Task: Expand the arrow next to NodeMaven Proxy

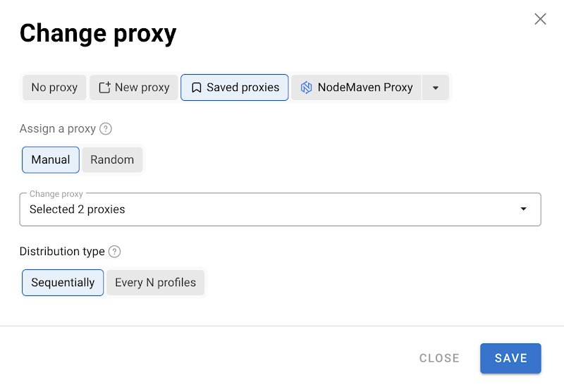Action: click(x=436, y=87)
